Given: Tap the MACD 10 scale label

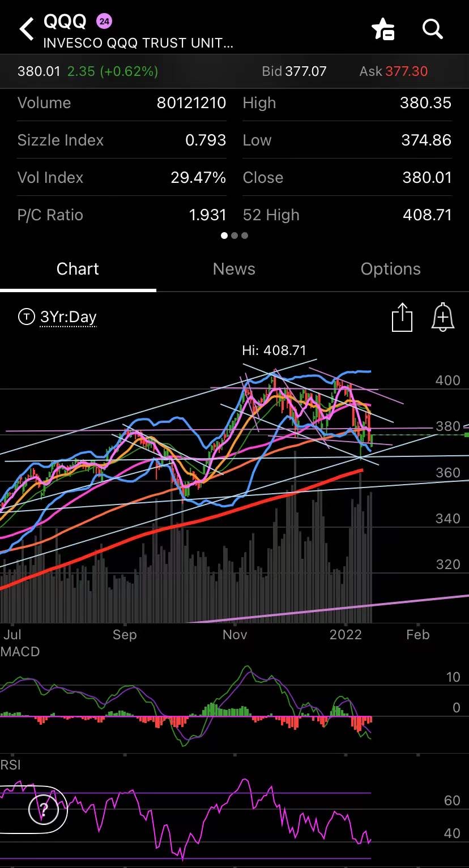Looking at the screenshot, I should pyautogui.click(x=453, y=677).
